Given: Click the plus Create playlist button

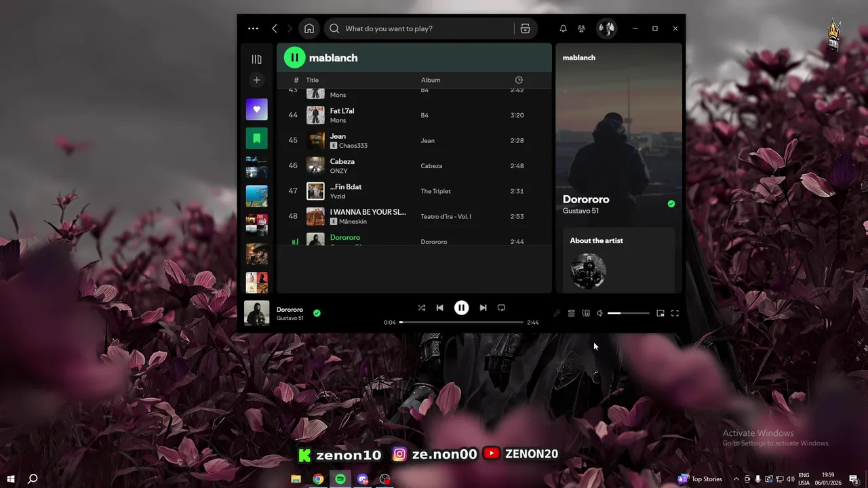Looking at the screenshot, I should 256,80.
